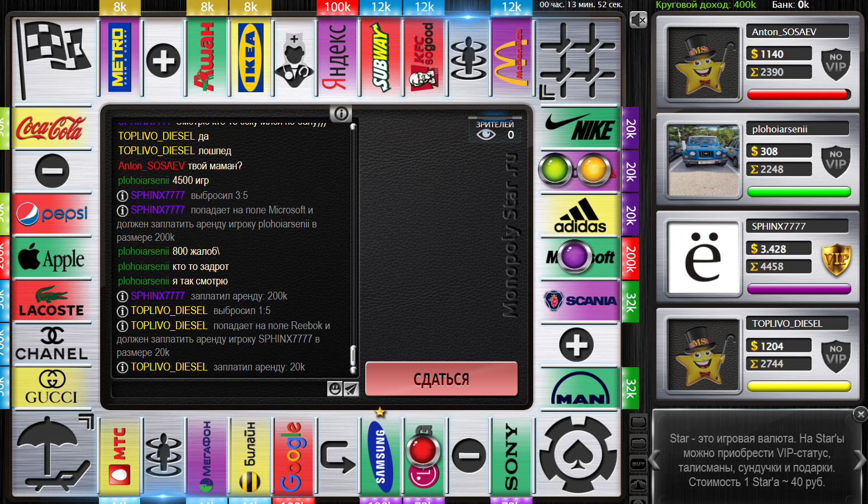Click the teleport figure cell beside McDonald's
The height and width of the screenshot is (504, 868).
pyautogui.click(x=468, y=58)
